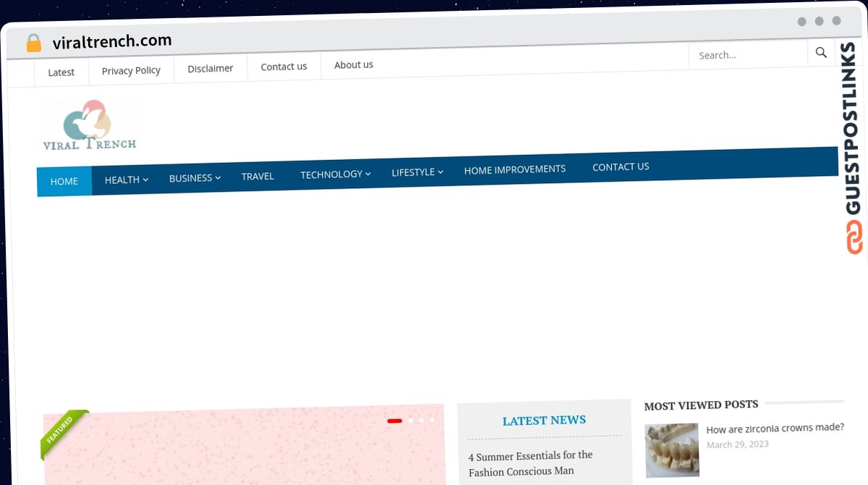
Task: Click the green Featured ribbon badge
Action: coord(64,434)
